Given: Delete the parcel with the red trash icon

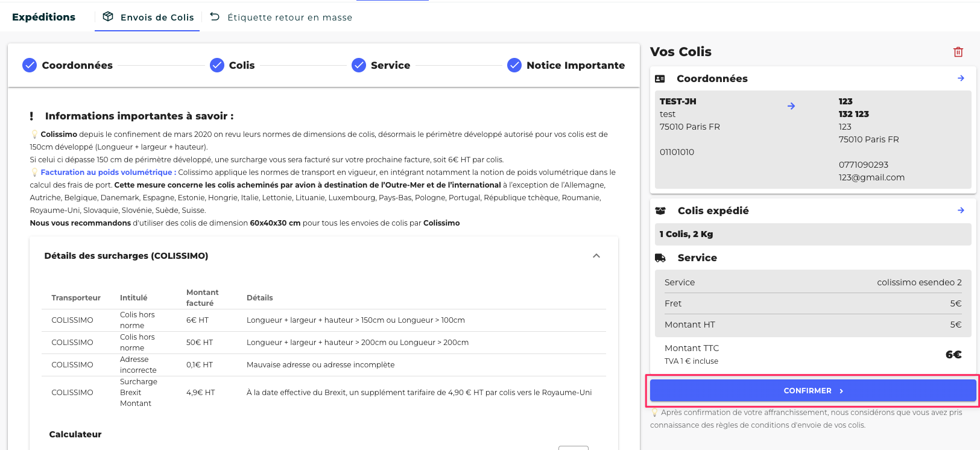Looking at the screenshot, I should pyautogui.click(x=958, y=52).
